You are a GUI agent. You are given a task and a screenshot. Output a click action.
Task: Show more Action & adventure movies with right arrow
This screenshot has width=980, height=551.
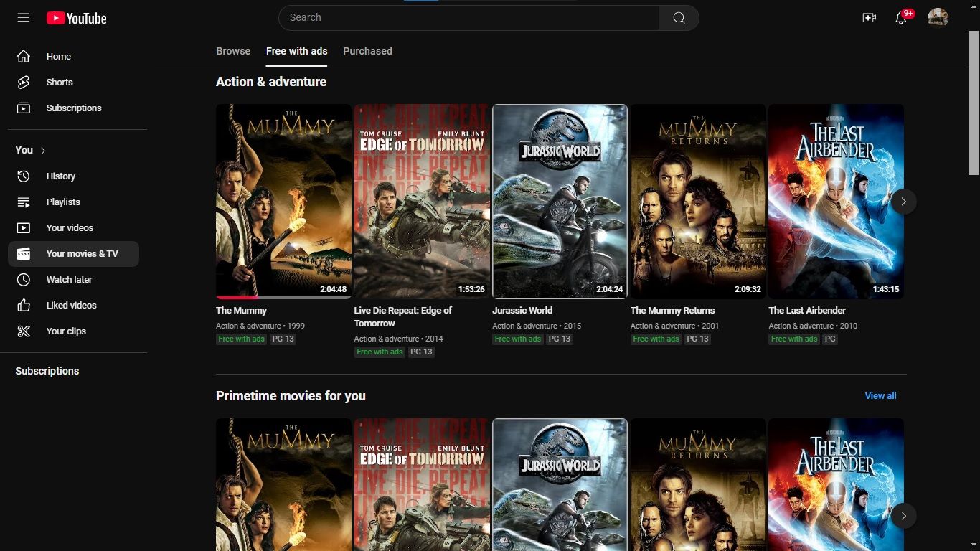tap(904, 202)
